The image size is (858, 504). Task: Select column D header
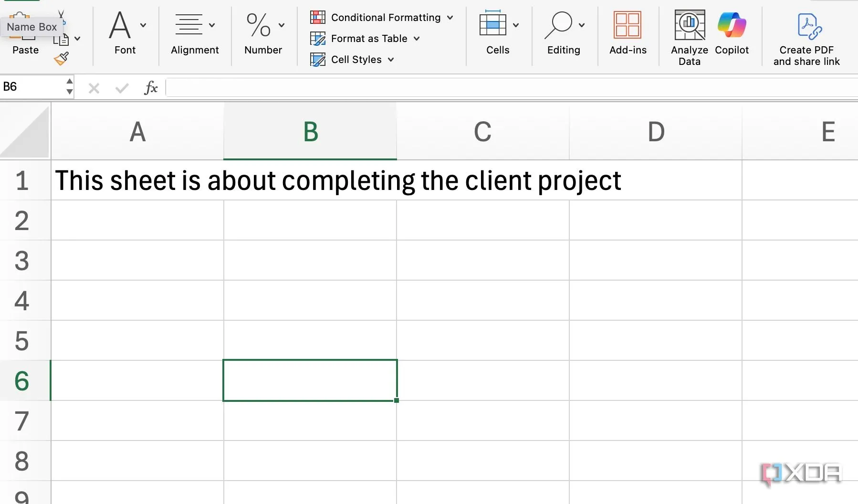click(656, 132)
